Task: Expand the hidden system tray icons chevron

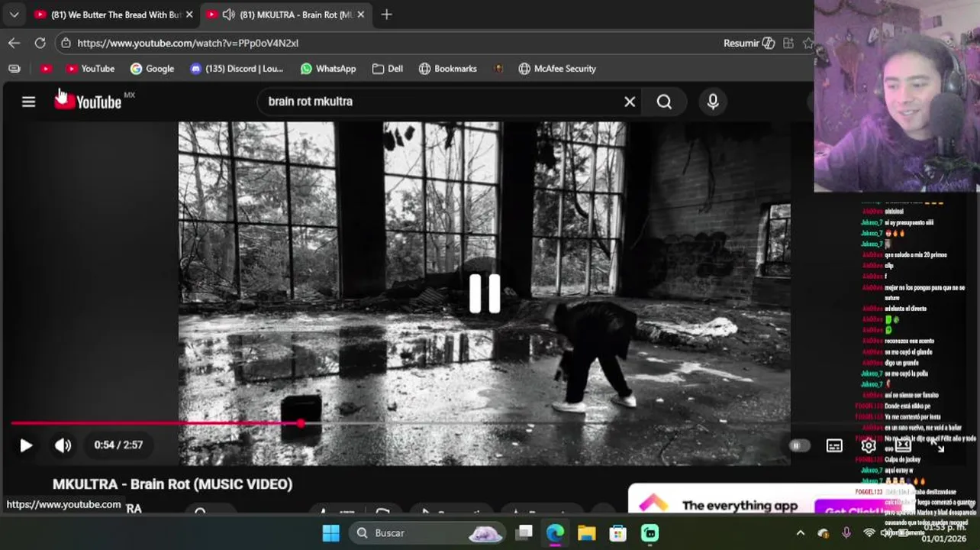Action: coord(800,533)
